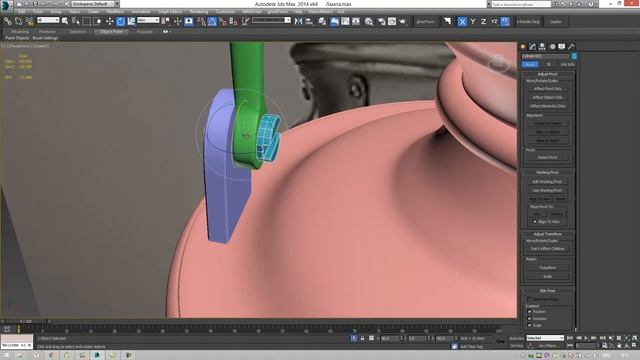Choose the Bind to Space Warp tool

coord(29,21)
